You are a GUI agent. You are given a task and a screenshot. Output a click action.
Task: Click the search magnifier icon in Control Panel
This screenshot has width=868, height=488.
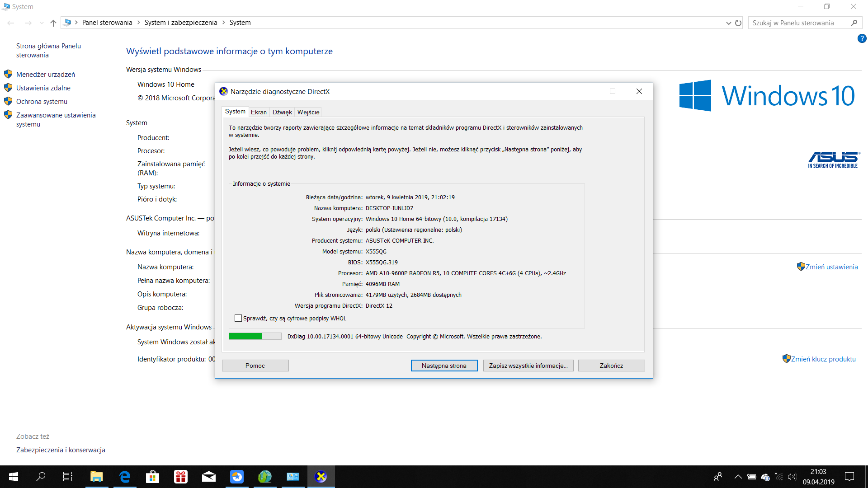coord(854,23)
